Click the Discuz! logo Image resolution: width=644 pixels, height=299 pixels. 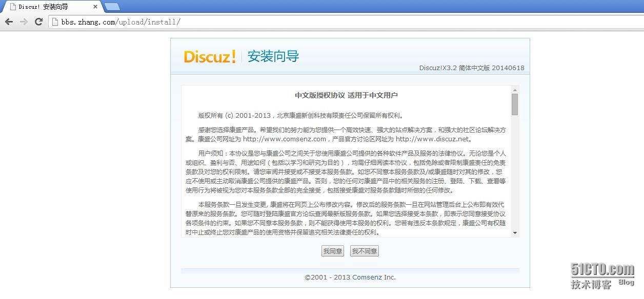(x=210, y=56)
